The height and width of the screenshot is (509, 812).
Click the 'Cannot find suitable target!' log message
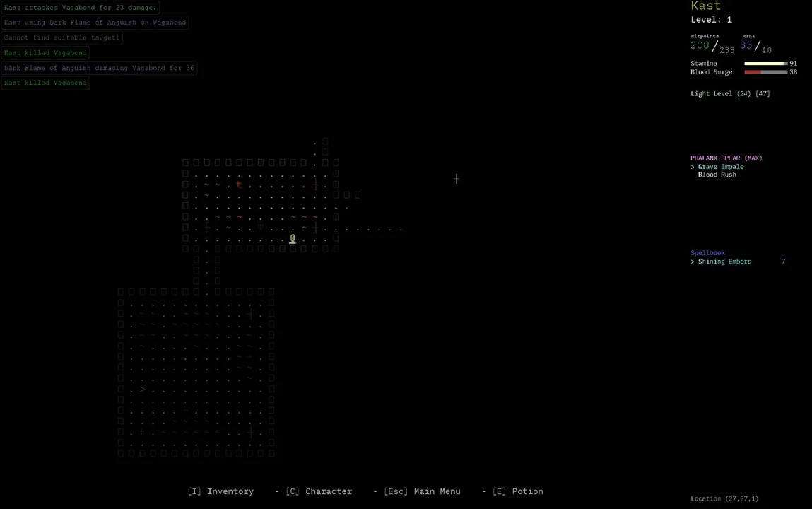(x=61, y=37)
